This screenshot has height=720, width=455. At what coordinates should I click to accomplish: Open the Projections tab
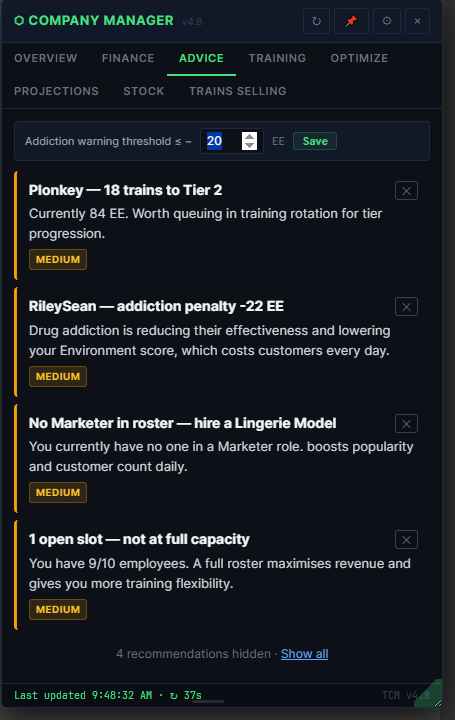click(56, 91)
